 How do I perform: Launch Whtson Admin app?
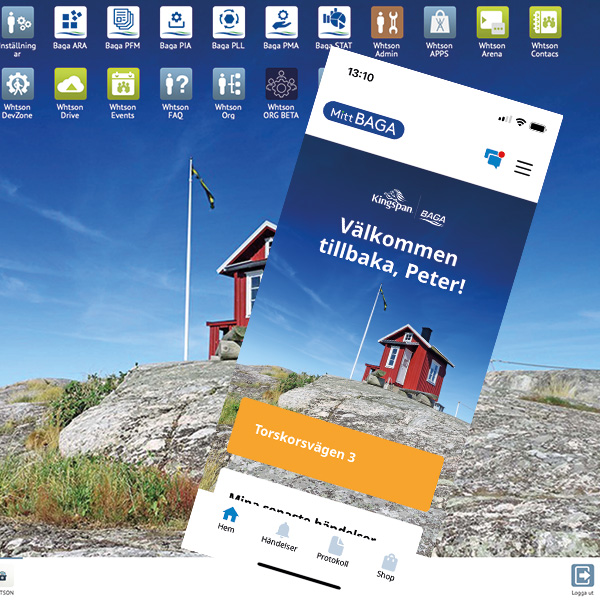click(x=387, y=23)
